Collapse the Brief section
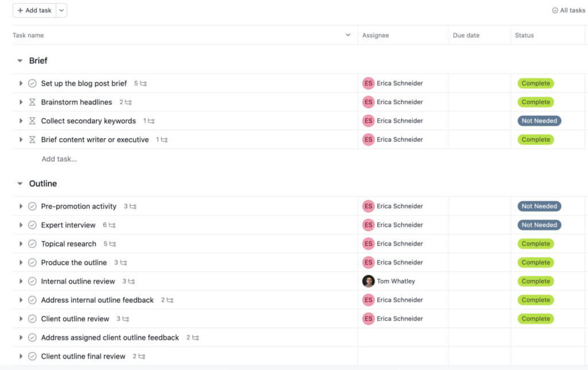The height and width of the screenshot is (370, 588). pyautogui.click(x=20, y=60)
